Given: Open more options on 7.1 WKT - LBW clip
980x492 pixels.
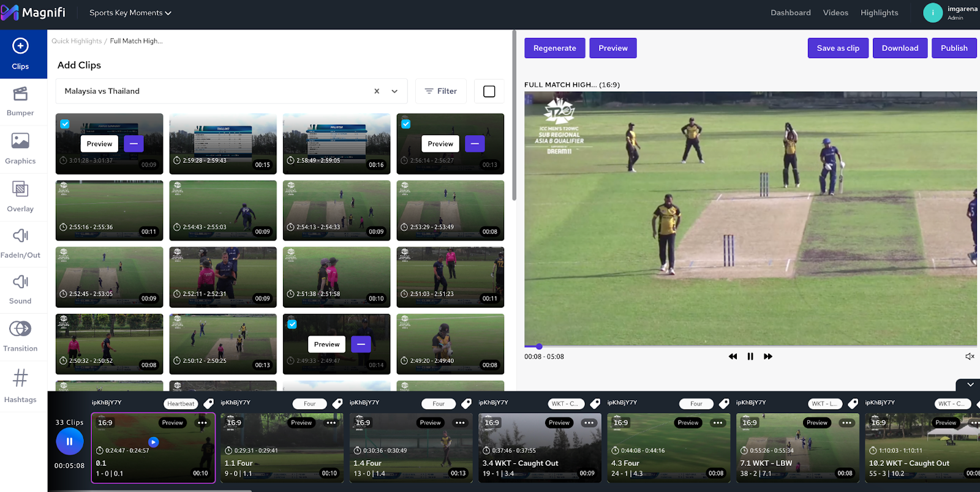Looking at the screenshot, I should click(x=847, y=423).
